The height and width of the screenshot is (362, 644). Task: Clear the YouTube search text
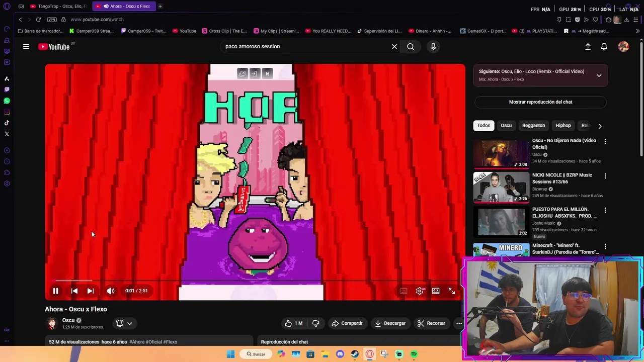[394, 46]
